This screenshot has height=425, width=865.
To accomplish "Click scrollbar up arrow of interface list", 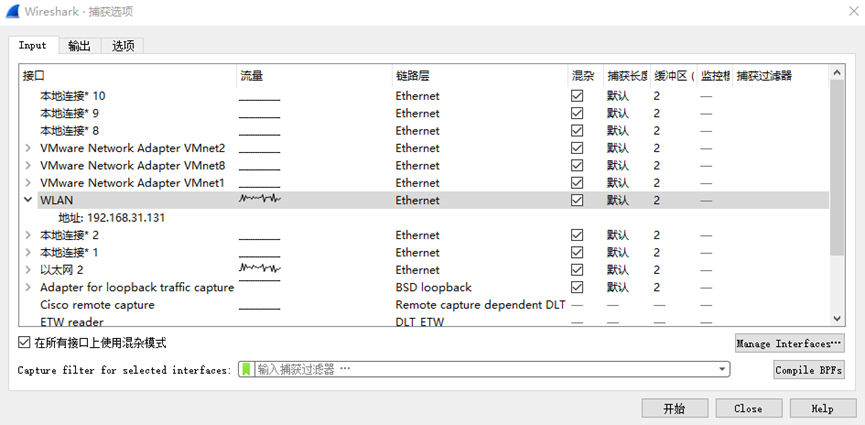I will coord(836,72).
